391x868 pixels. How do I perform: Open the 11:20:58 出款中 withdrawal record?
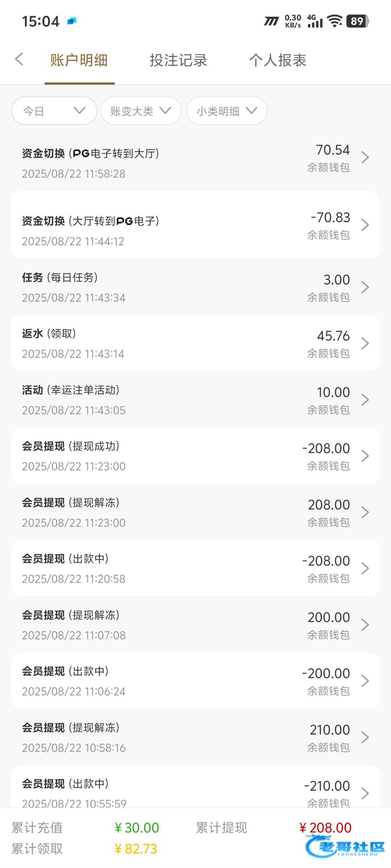195,568
